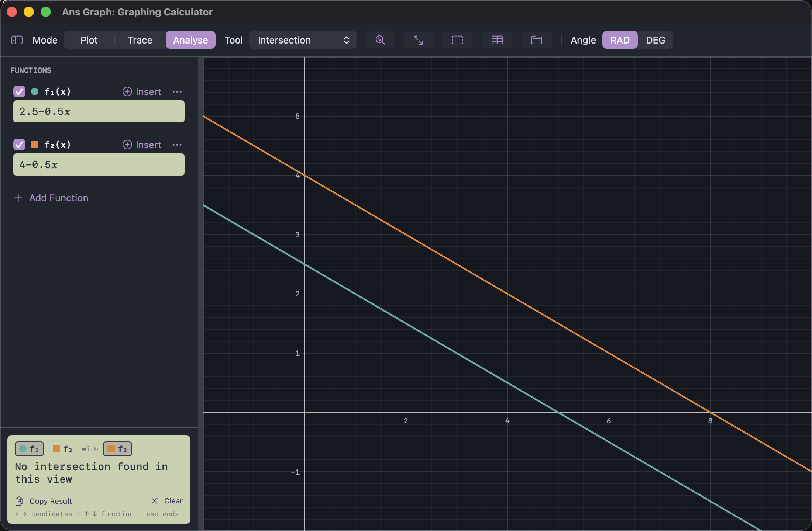
Task: Click Add Function
Action: [51, 198]
